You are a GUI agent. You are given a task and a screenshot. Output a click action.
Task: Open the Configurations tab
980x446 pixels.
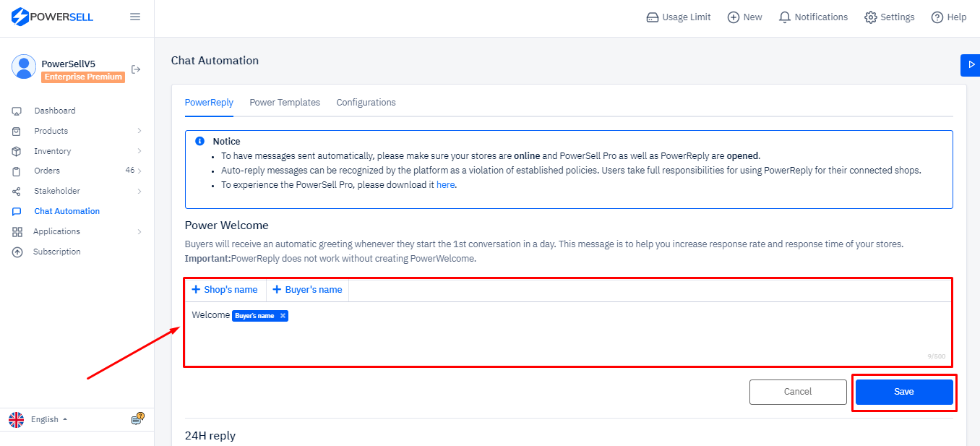pyautogui.click(x=366, y=103)
